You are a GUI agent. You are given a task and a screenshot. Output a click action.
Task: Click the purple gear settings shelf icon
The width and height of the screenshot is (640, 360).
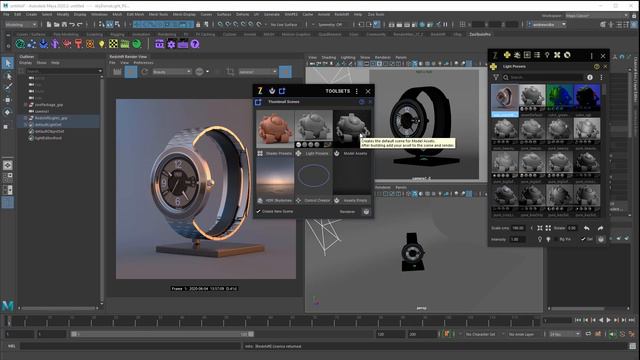[171, 44]
